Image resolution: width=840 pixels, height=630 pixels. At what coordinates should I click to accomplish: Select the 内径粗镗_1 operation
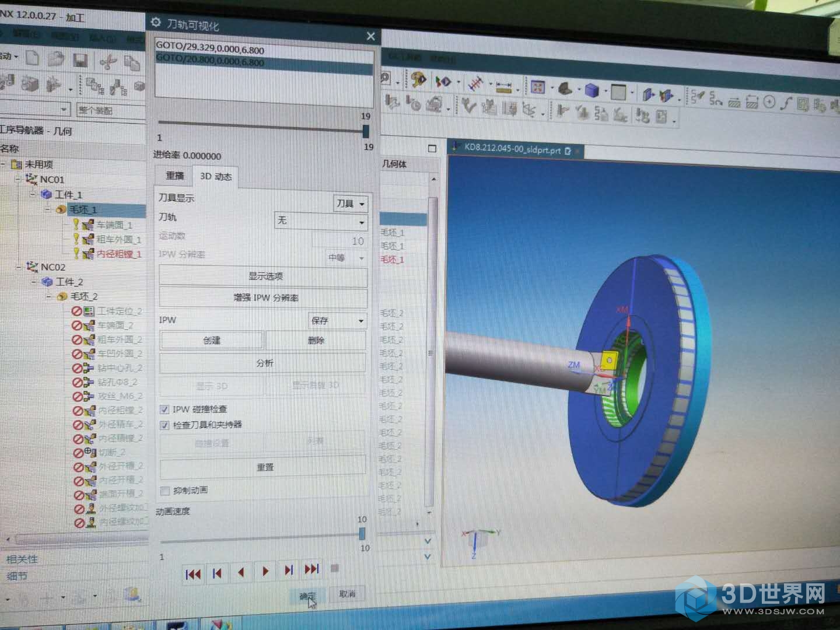[x=118, y=254]
